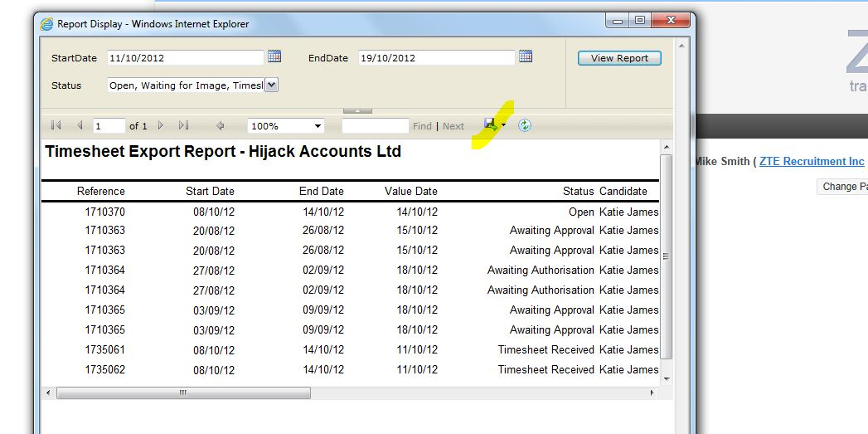Open the StartDate calendar picker
The image size is (868, 434).
274,56
